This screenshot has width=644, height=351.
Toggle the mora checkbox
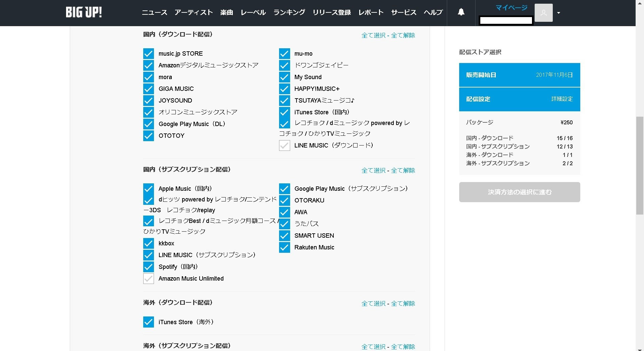tap(149, 77)
